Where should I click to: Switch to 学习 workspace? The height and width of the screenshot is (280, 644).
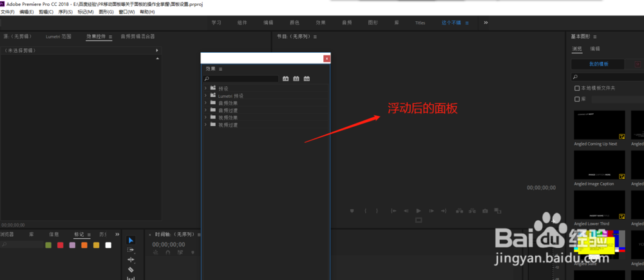[216, 23]
